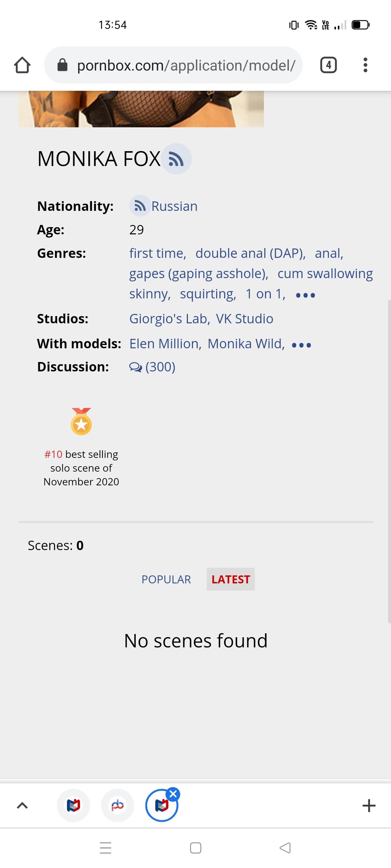
Task: Expand the bottom tab strip chevron
Action: [22, 805]
